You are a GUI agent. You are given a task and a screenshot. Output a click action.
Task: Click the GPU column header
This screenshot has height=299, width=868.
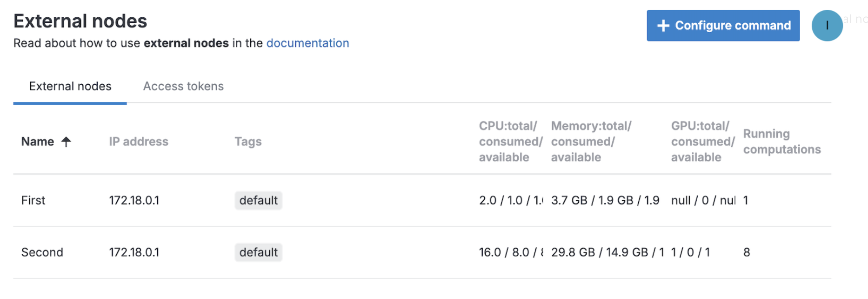[x=702, y=141]
